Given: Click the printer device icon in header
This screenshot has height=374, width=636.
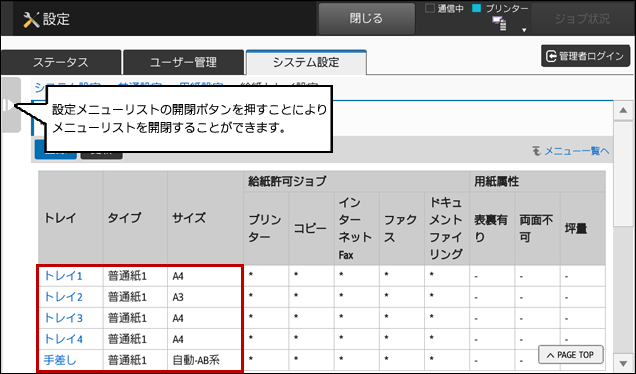Looking at the screenshot, I should pyautogui.click(x=500, y=23).
